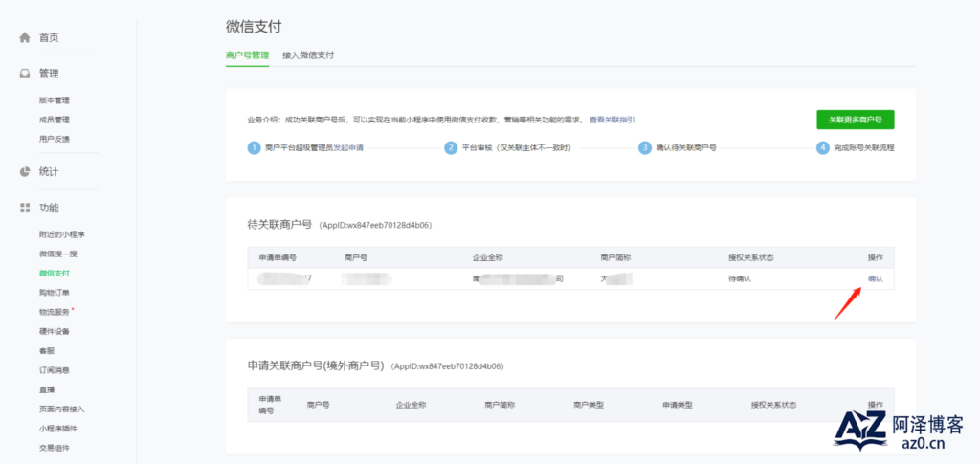Viewport: 980px width, 464px height.
Task: Go to 页面内容接入 sidebar entry
Action: (62, 409)
